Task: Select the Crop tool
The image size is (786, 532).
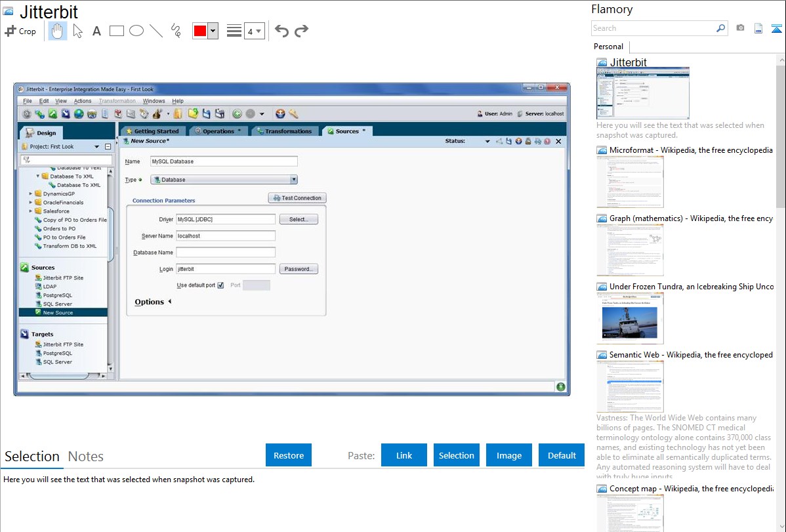Action: tap(20, 31)
